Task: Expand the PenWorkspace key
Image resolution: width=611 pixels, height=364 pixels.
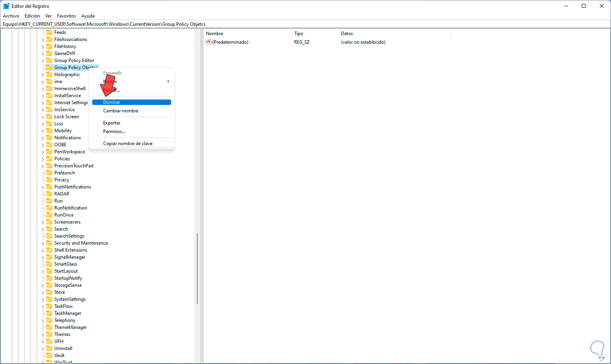Action: [x=43, y=152]
